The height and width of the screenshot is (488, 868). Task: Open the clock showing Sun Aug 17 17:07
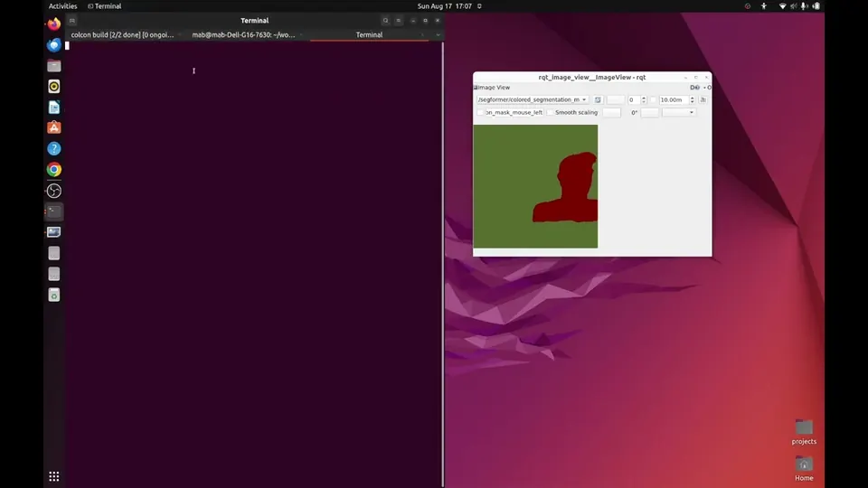click(x=445, y=6)
